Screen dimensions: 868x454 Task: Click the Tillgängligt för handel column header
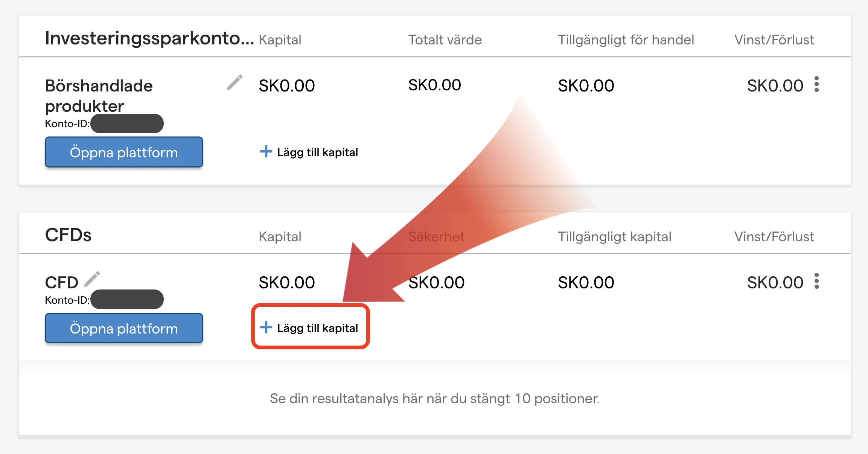626,40
